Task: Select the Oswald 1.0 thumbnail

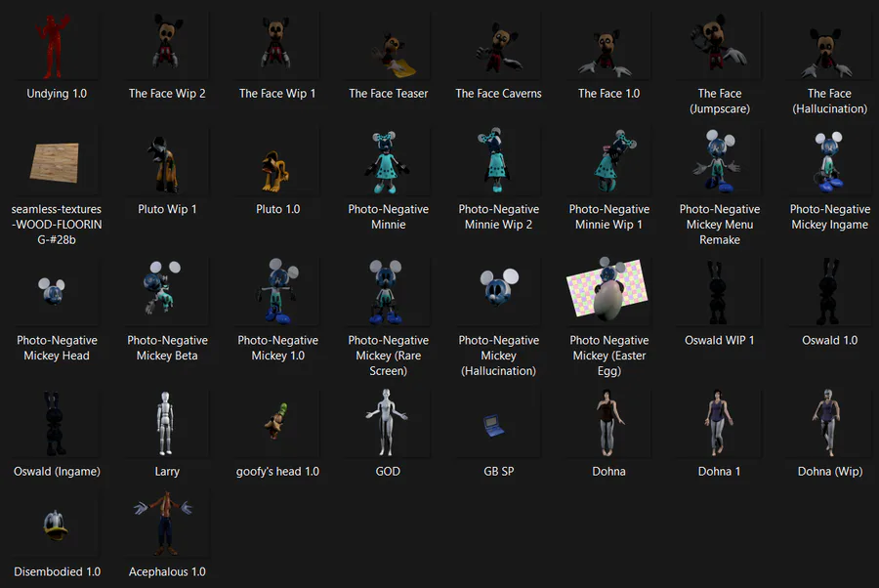Action: coord(829,293)
